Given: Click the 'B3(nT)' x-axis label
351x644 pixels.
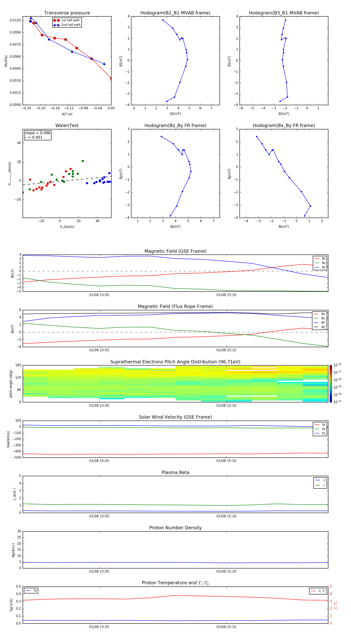Looking at the screenshot, I should 284,114.
